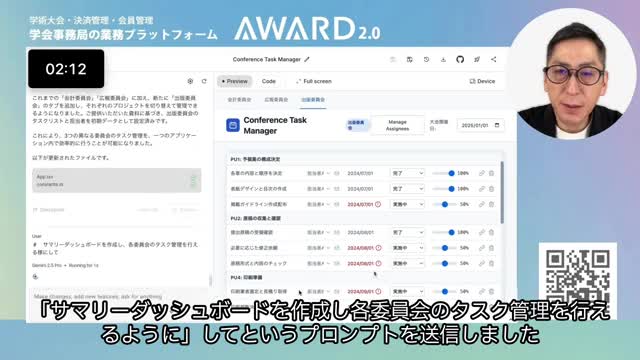Click the Device button
The height and width of the screenshot is (360, 640).
click(482, 81)
